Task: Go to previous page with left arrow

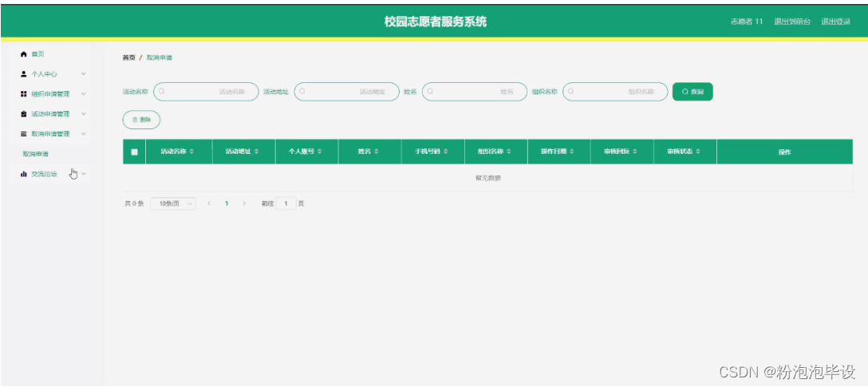Action: (x=209, y=203)
